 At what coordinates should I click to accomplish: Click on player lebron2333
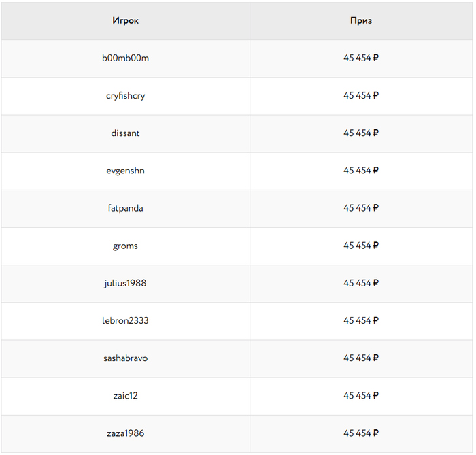pyautogui.click(x=125, y=320)
